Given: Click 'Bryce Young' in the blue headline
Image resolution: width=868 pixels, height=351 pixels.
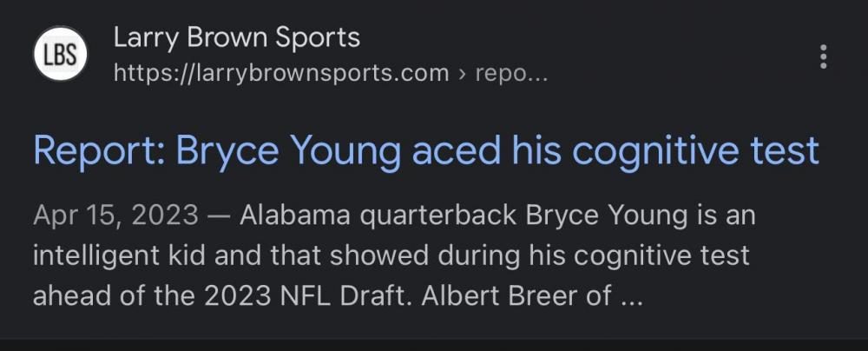Looking at the screenshot, I should coord(288,151).
